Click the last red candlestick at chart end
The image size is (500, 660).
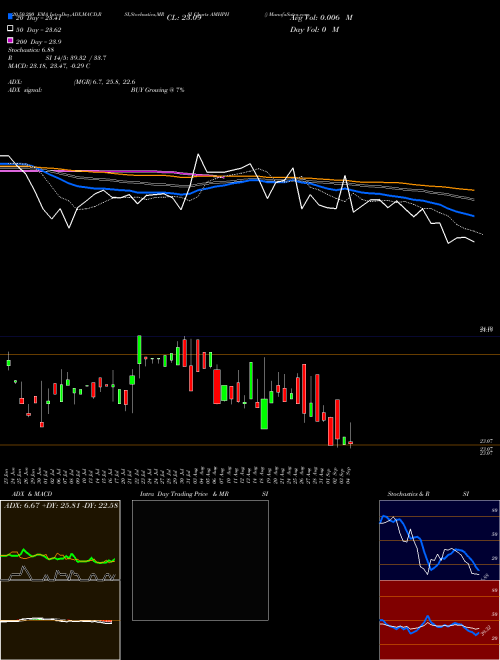[351, 442]
